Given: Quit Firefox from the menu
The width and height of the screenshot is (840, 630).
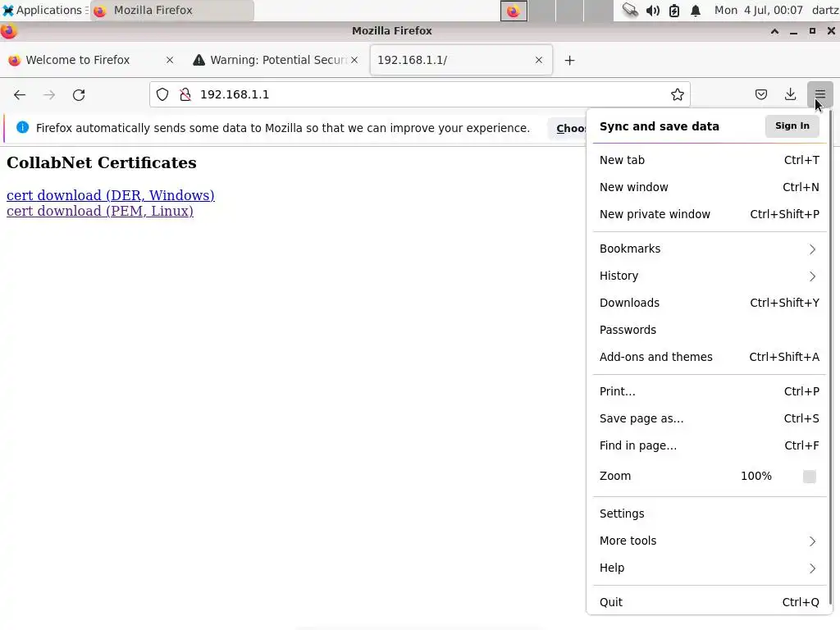Looking at the screenshot, I should [x=710, y=602].
